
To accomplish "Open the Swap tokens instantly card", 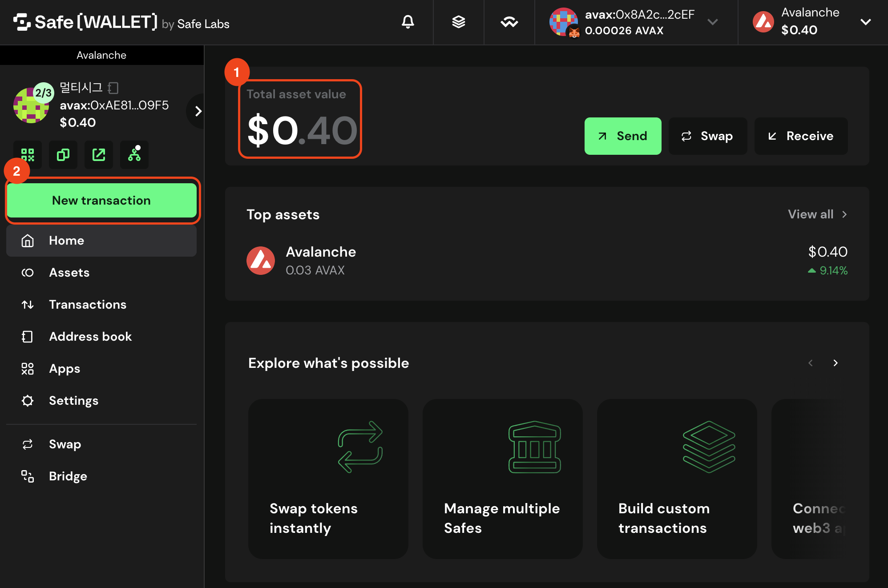I will (328, 479).
